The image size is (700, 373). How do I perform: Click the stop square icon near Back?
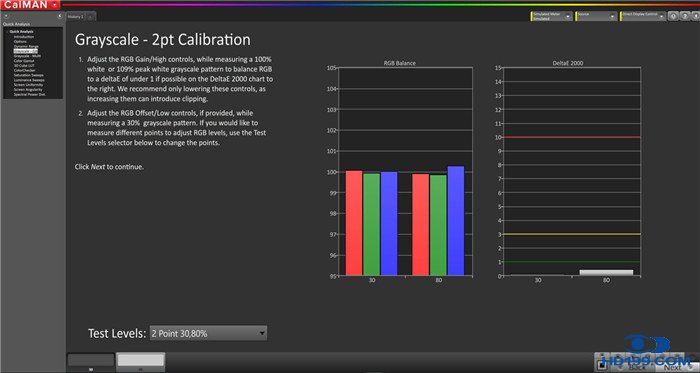(x=602, y=366)
